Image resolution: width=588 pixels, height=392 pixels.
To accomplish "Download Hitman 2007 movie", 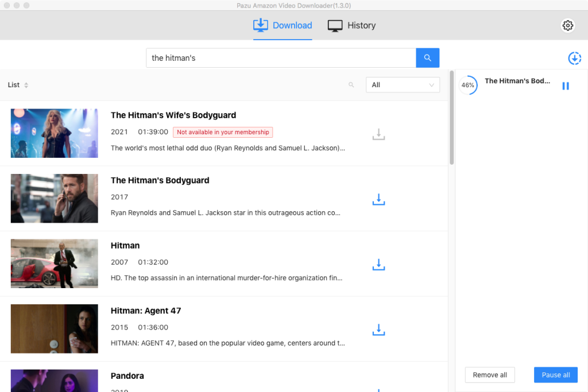I will tap(379, 264).
